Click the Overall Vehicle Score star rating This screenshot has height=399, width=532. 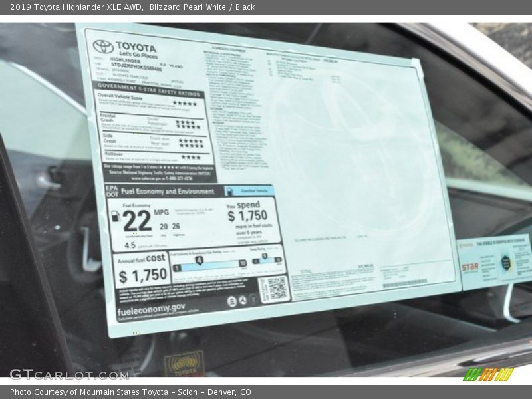tap(184, 104)
